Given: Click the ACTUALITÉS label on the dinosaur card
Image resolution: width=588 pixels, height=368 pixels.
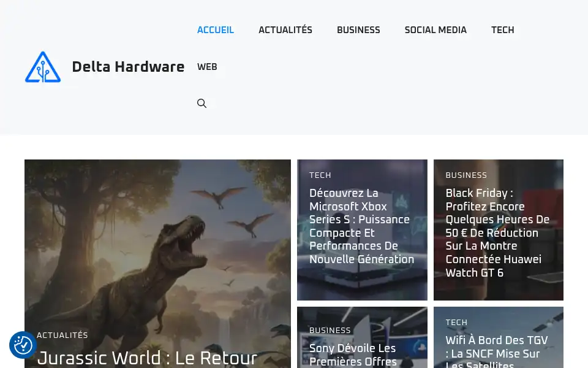Looking at the screenshot, I should [x=62, y=335].
